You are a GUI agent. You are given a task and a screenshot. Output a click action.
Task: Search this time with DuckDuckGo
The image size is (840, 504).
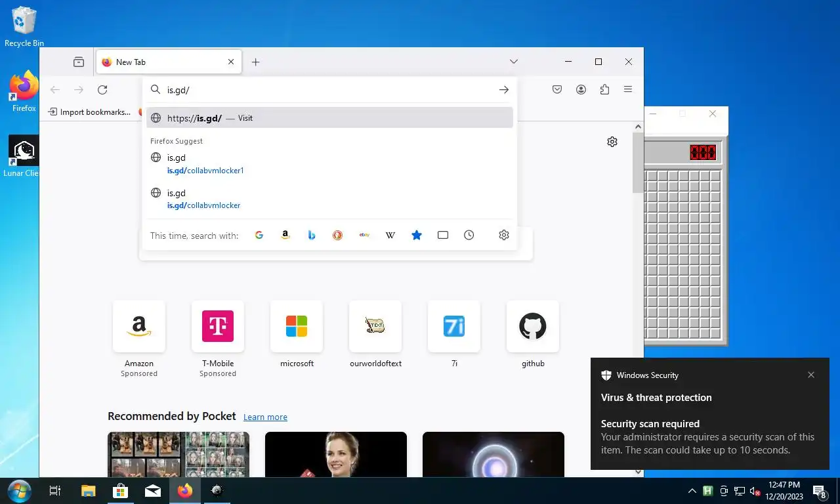(338, 235)
